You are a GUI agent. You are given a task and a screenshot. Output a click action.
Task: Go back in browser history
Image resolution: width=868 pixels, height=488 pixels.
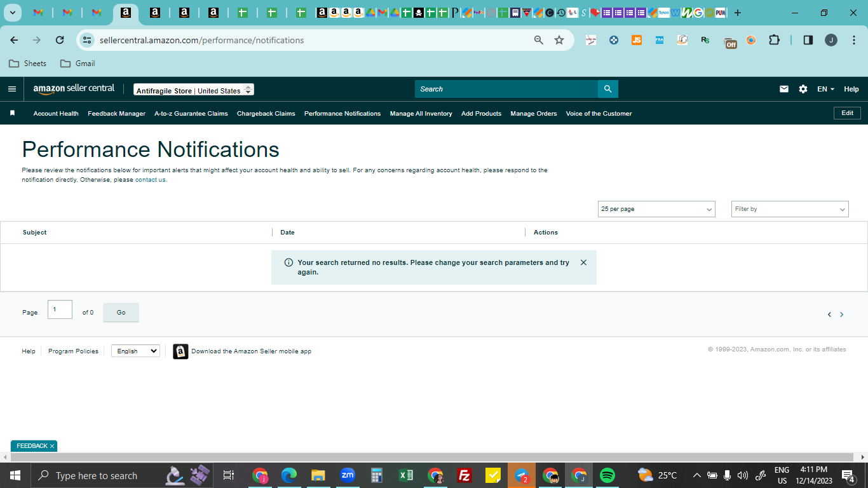(x=14, y=40)
